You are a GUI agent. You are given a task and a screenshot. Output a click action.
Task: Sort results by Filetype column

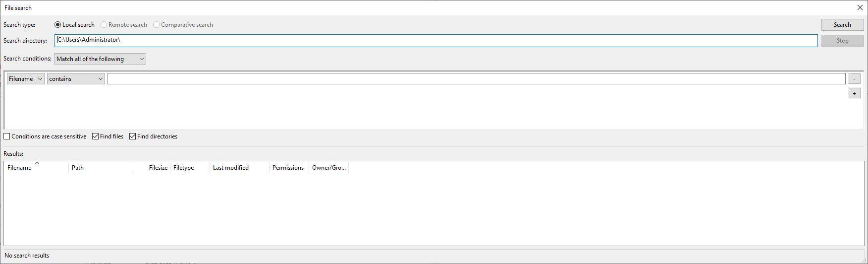point(190,168)
